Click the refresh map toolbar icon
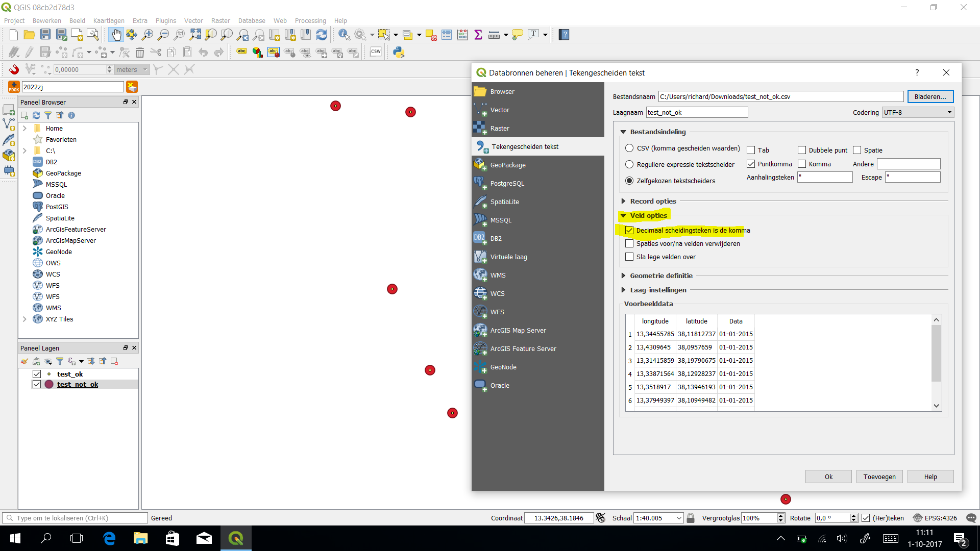Viewport: 980px width, 551px height. 322,35
